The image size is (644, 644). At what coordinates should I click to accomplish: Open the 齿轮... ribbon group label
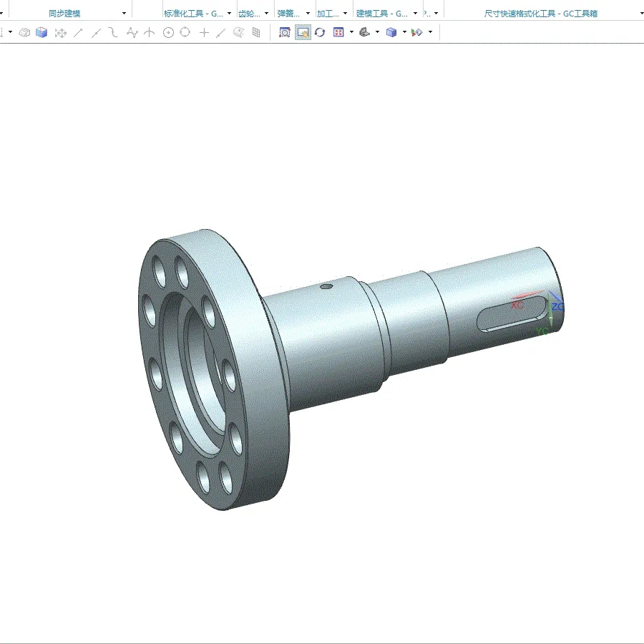tap(249, 14)
